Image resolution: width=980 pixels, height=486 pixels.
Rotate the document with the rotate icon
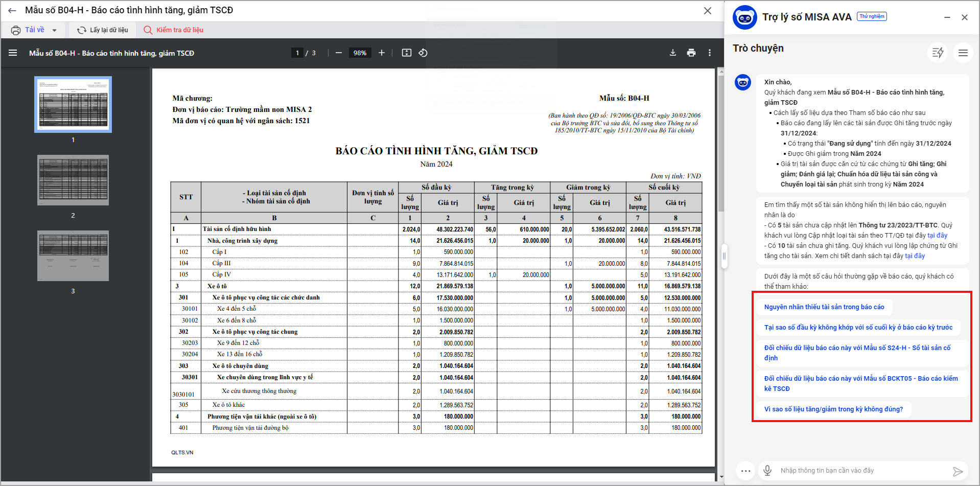coord(423,53)
